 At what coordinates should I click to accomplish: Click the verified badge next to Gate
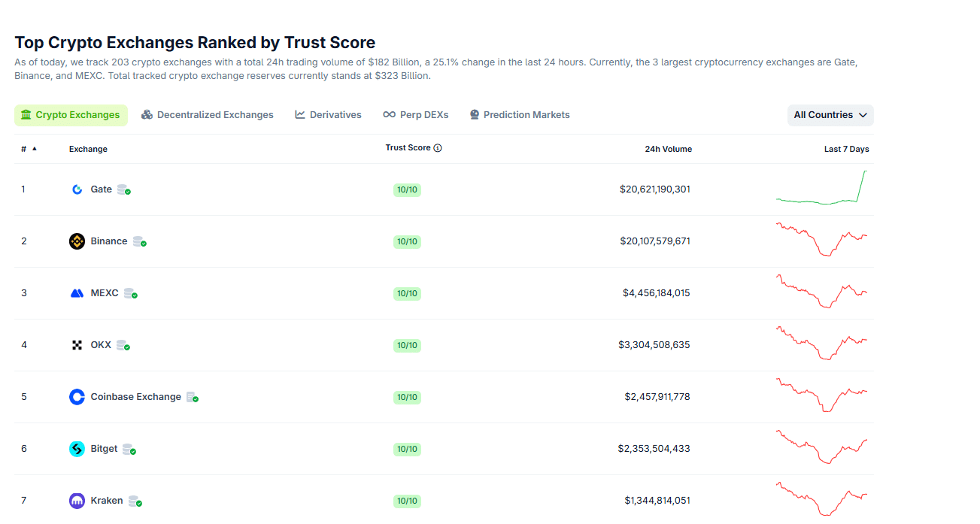[128, 192]
